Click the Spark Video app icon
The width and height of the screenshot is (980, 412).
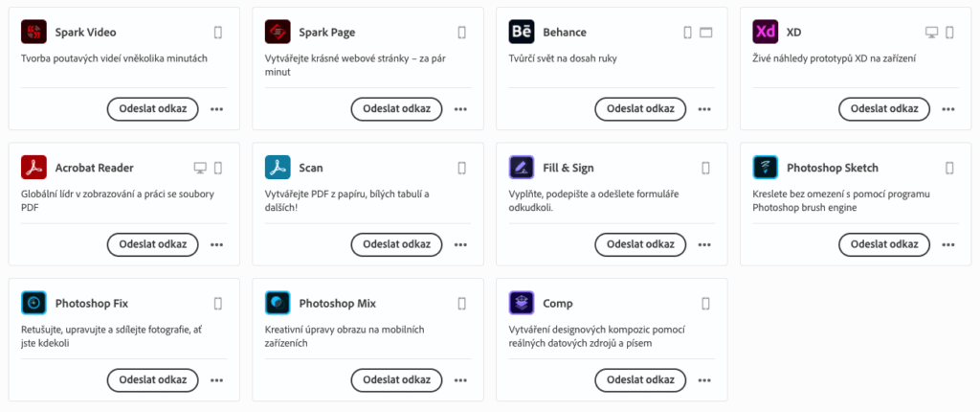tap(33, 33)
